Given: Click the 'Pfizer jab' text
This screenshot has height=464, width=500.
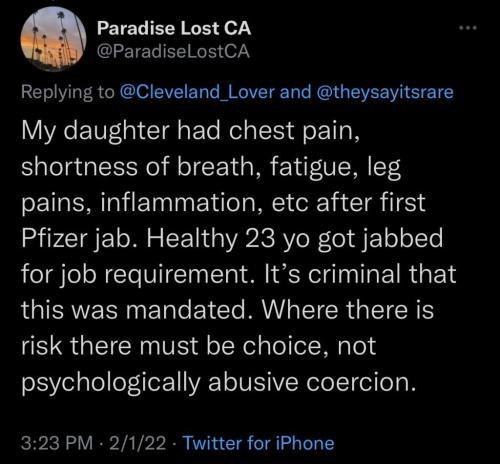Looking at the screenshot, I should [80, 239].
